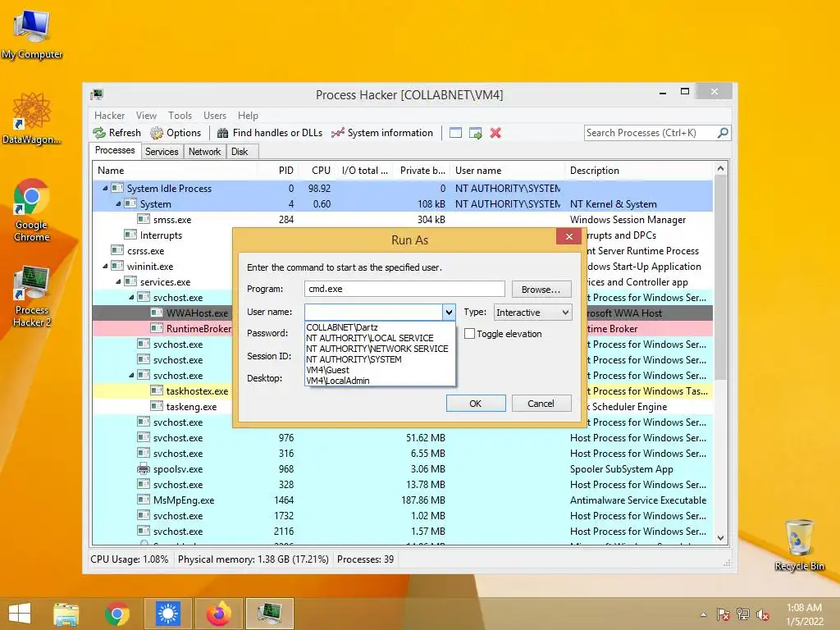Click the clock showing 1:08 AM
840x630 pixels.
804,608
